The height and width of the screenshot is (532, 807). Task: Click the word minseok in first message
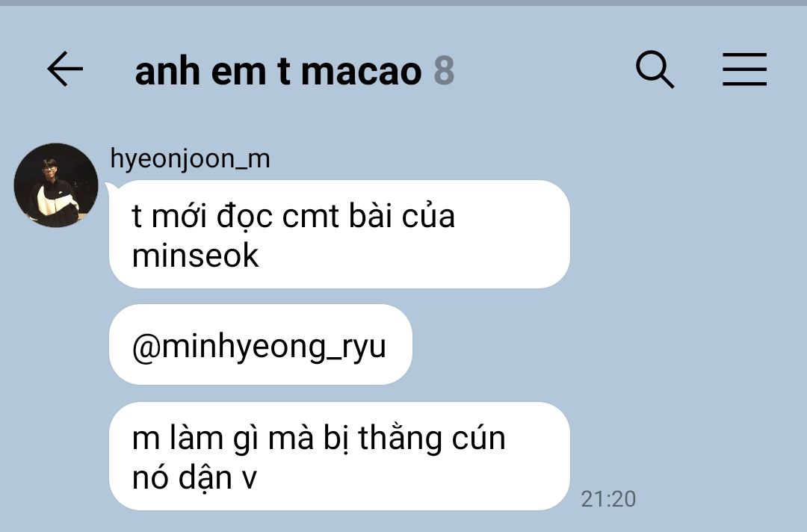[195, 256]
